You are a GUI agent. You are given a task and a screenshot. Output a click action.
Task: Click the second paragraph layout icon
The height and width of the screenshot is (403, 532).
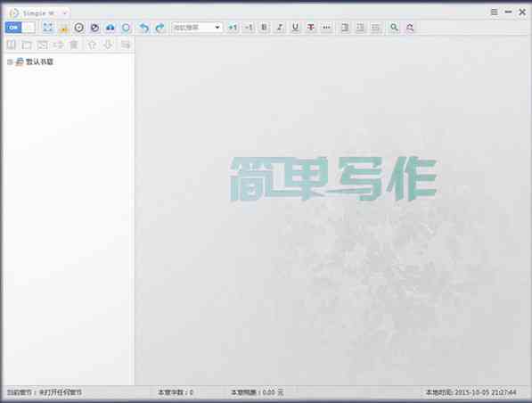pyautogui.click(x=360, y=28)
